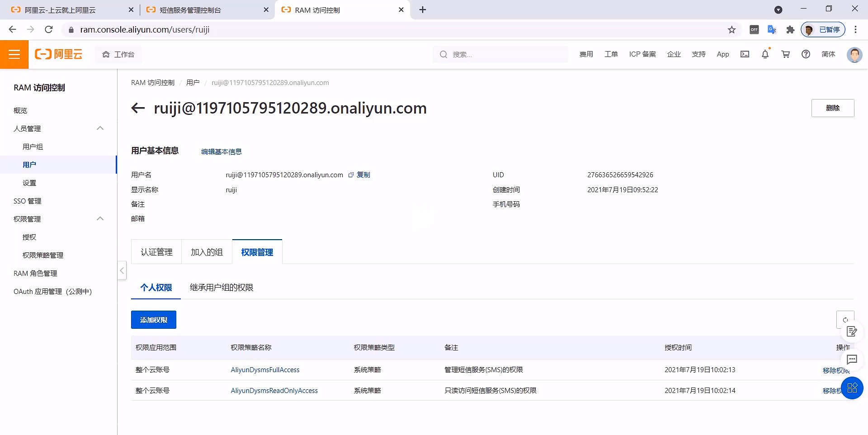Viewport: 868px width, 435px height.
Task: Click the site lock icon in address bar
Action: coord(71,30)
